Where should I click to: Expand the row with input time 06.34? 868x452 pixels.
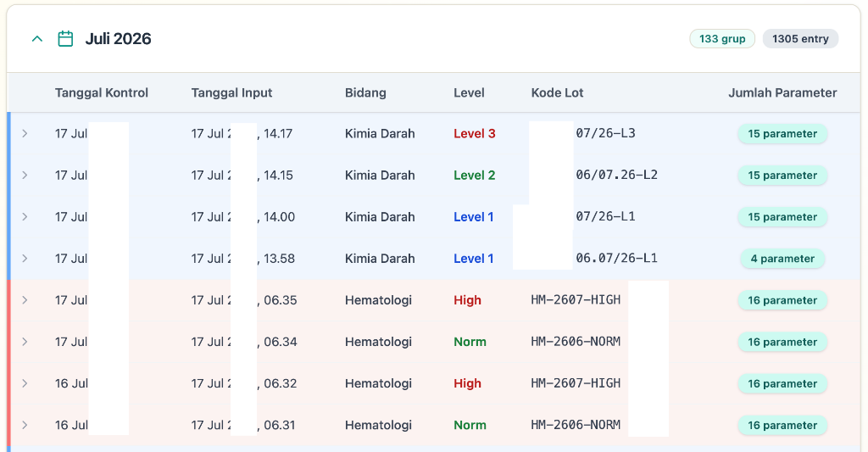tap(25, 342)
